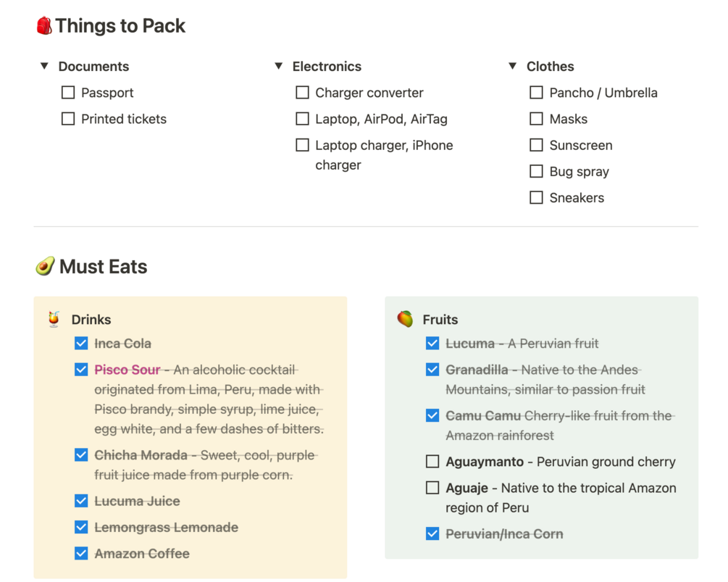The image size is (728, 582).
Task: Click the backpack emoji beside Things to Pack
Action: pos(44,26)
